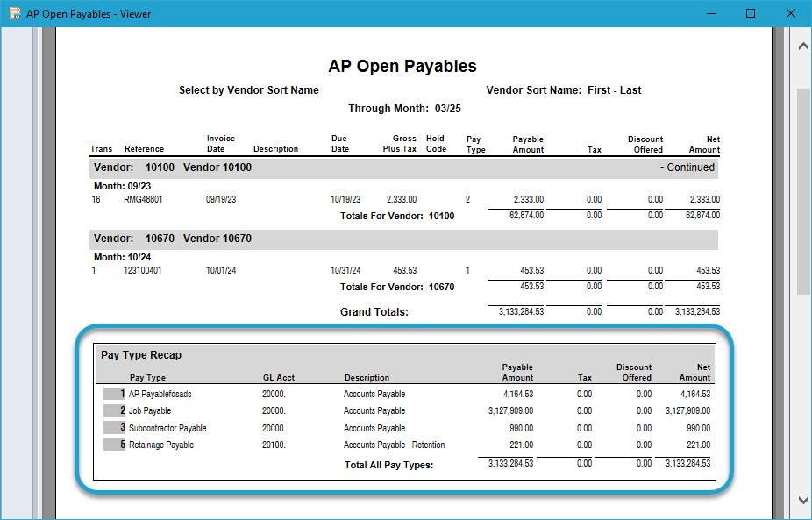Screen dimensions: 812x520
Task: Click 'GL Acct' column header in recap
Action: (279, 378)
